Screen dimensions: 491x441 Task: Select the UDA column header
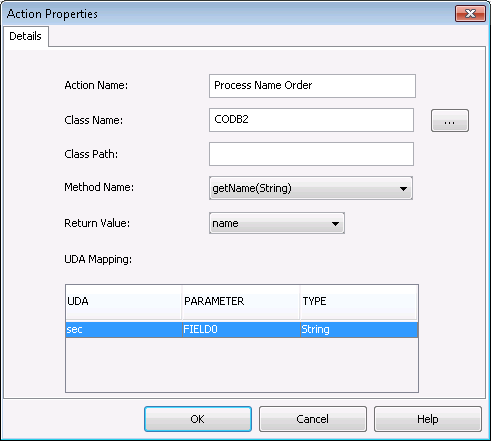point(124,302)
